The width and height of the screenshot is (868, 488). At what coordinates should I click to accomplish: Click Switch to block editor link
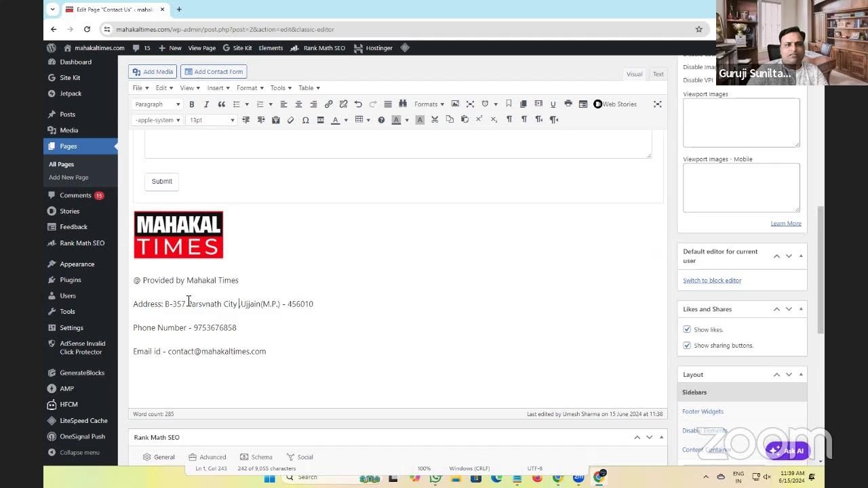712,281
